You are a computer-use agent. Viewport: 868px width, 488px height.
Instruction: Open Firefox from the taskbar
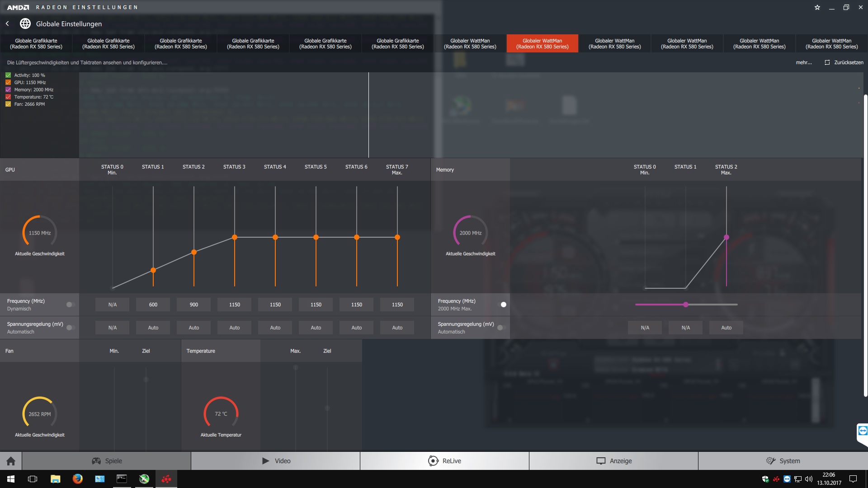pyautogui.click(x=77, y=479)
